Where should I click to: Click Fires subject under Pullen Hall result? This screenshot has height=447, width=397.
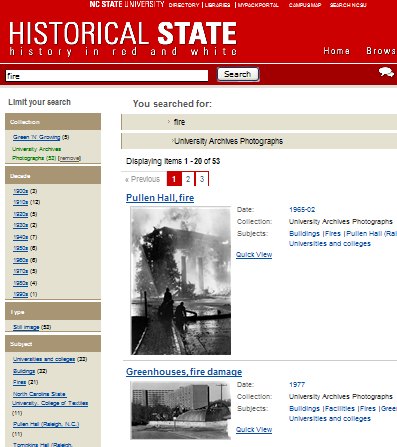(x=333, y=234)
